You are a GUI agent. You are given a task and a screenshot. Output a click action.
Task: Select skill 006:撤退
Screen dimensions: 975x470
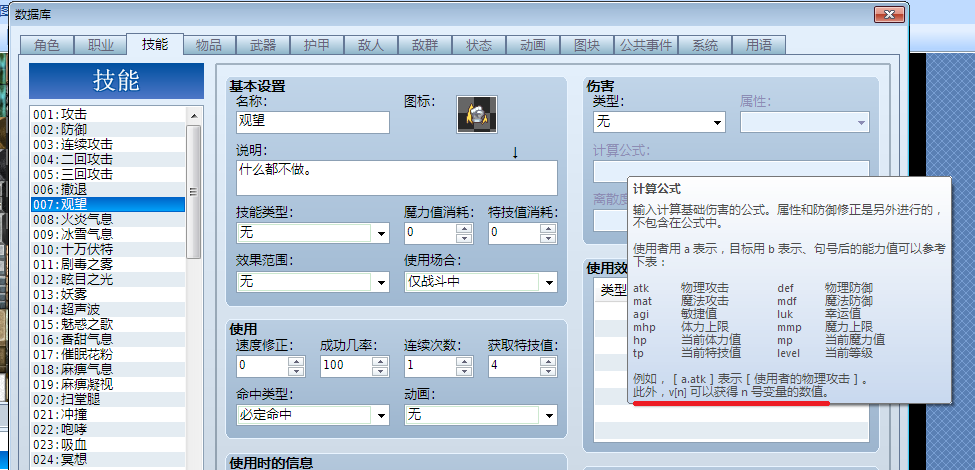pyautogui.click(x=108, y=190)
